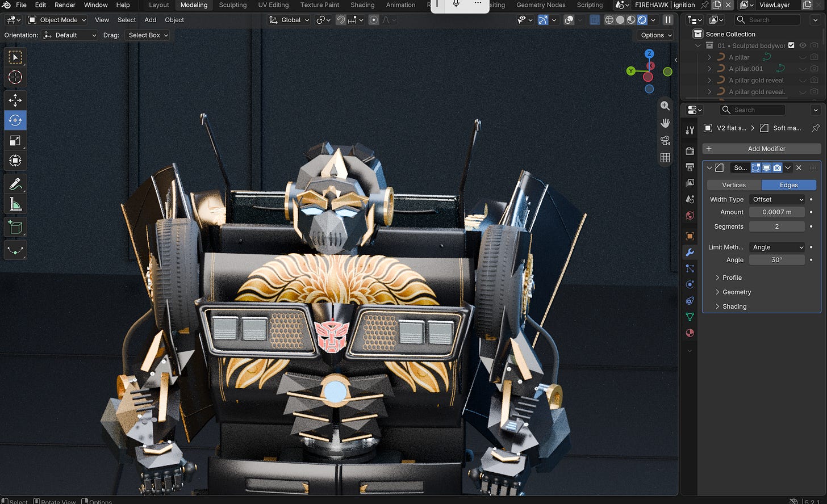This screenshot has height=504, width=827.
Task: Activate the Rotate tool
Action: (15, 120)
